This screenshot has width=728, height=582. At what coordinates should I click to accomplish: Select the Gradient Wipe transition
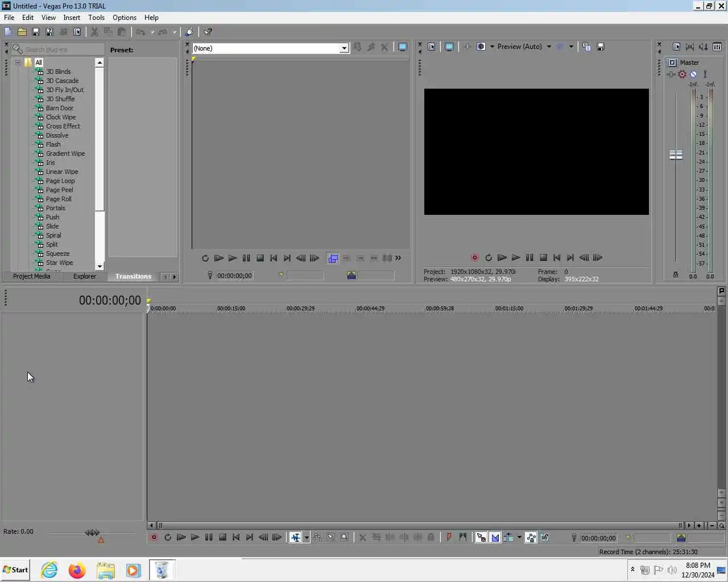click(x=65, y=153)
